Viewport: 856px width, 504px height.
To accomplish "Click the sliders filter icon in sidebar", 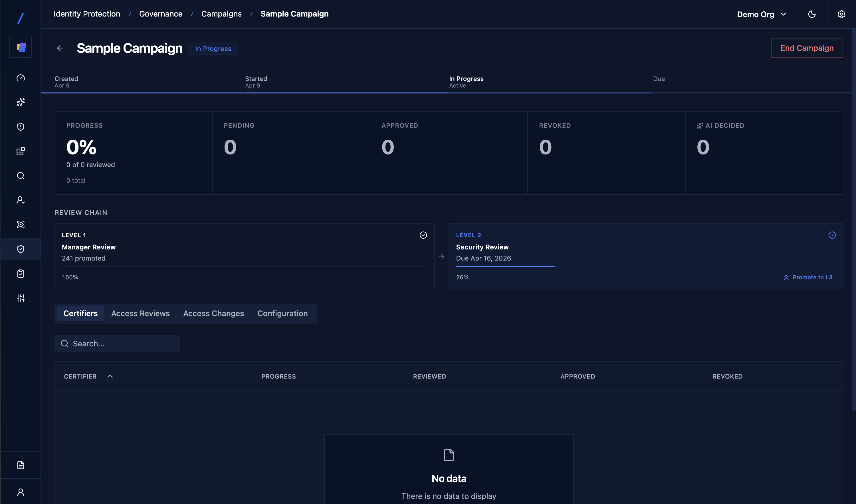I will tap(20, 298).
